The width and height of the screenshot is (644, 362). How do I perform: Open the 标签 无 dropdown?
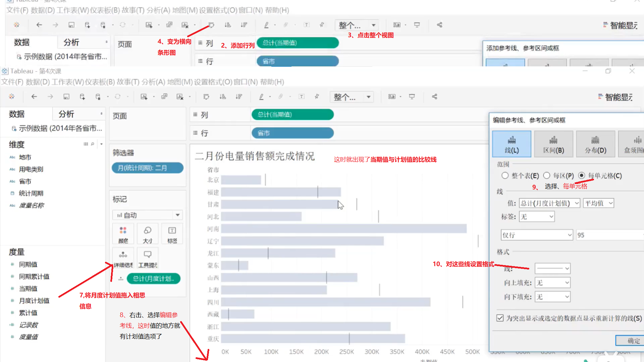[x=537, y=217]
